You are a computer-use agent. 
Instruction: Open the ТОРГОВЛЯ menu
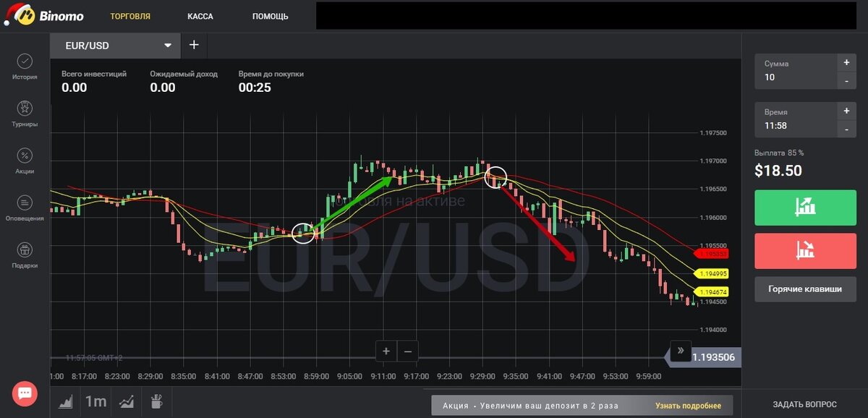pyautogui.click(x=130, y=16)
